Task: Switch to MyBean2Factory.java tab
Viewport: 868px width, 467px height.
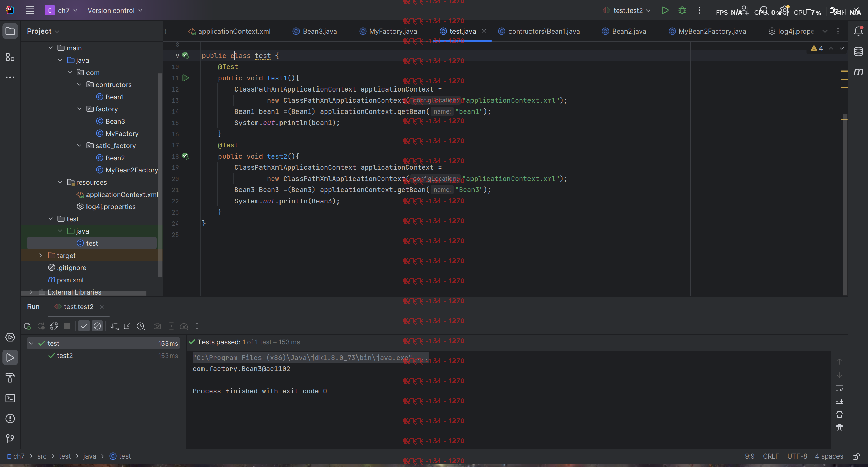Action: click(708, 31)
